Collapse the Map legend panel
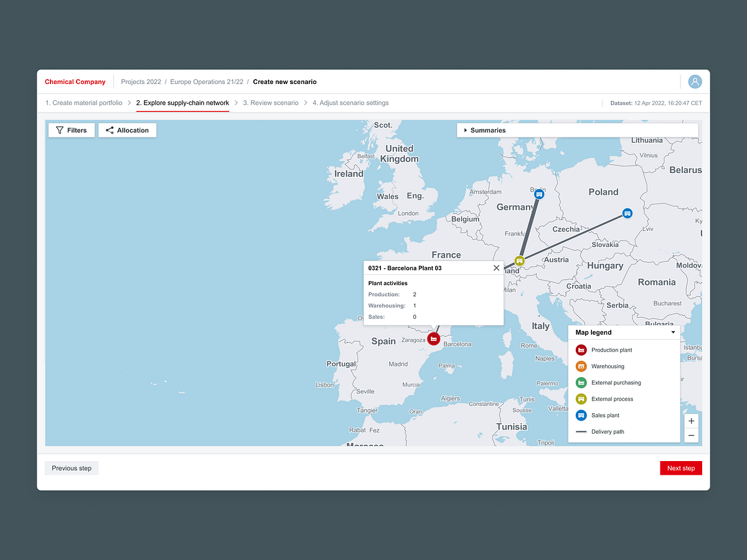 point(672,332)
